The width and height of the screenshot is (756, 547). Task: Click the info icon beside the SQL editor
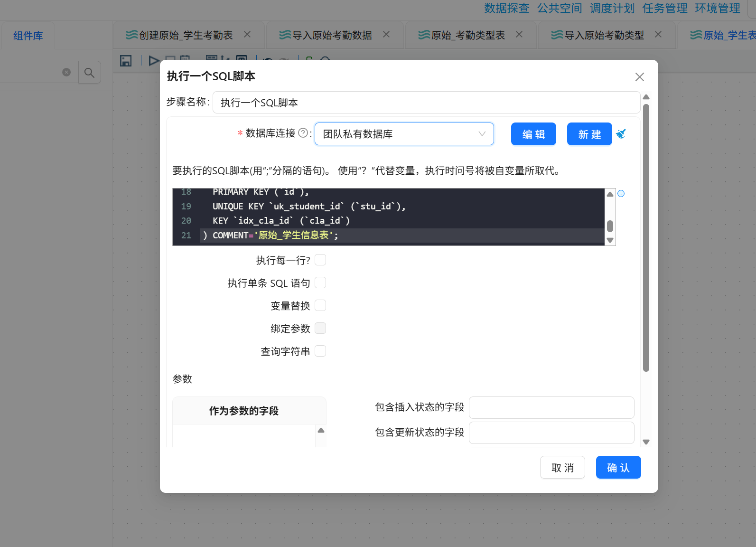621,193
